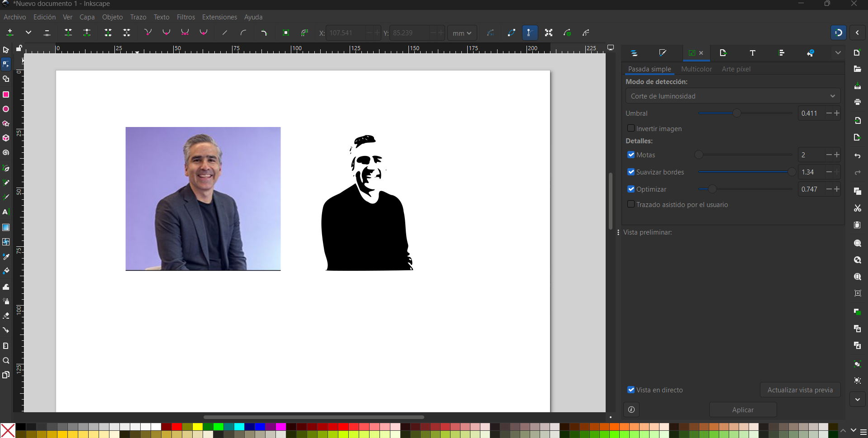Activate the Text tool

click(x=6, y=212)
